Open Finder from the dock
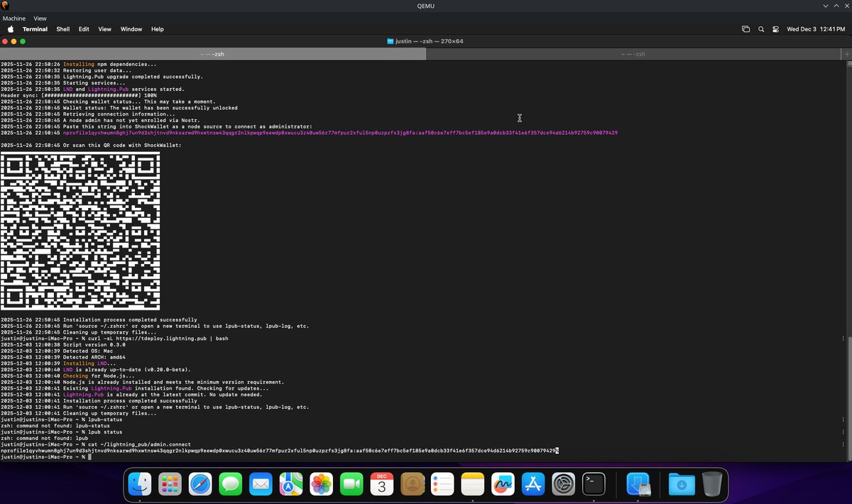This screenshot has width=852, height=504. click(x=141, y=485)
